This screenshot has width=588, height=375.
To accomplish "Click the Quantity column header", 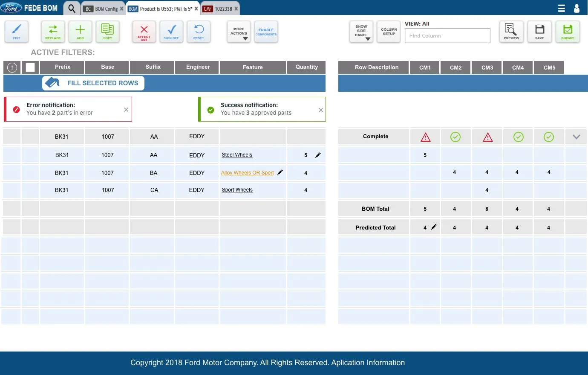I will [x=306, y=67].
